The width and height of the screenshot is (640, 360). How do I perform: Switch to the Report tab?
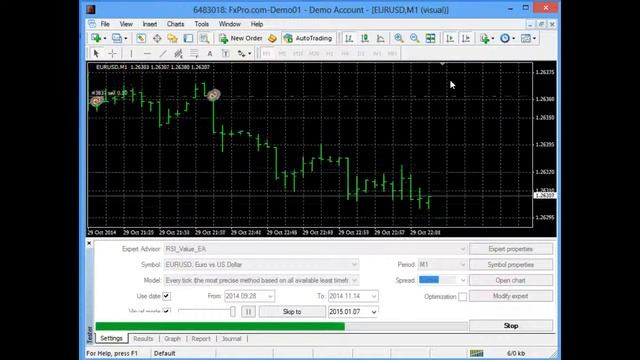(x=201, y=339)
